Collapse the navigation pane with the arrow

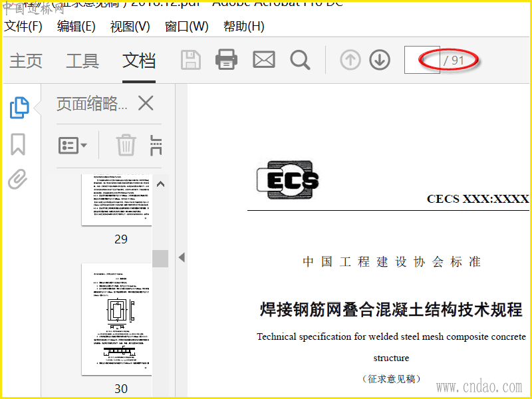182,257
